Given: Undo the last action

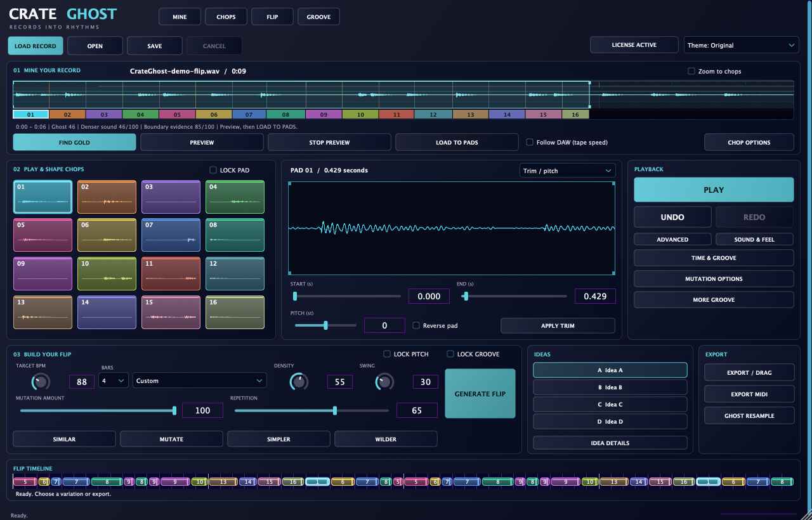Looking at the screenshot, I should [672, 217].
